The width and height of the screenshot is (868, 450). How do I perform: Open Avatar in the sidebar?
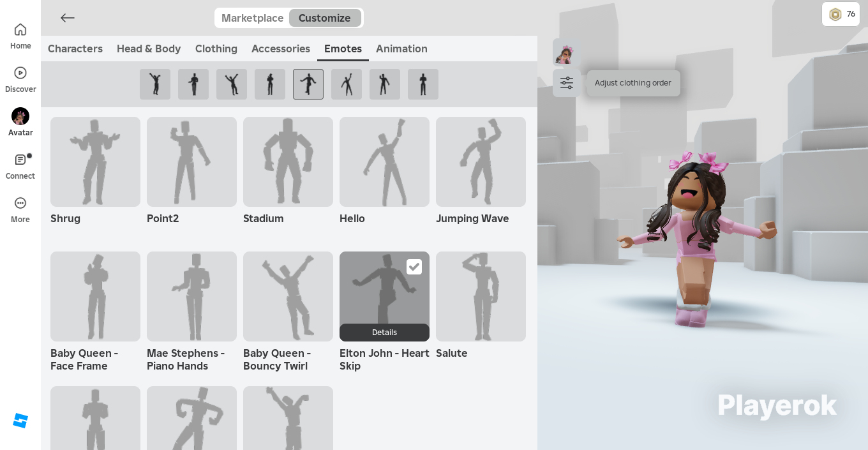pyautogui.click(x=20, y=123)
